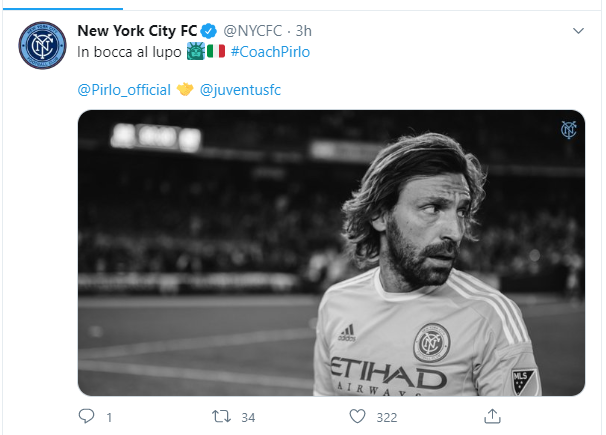
Task: Enlarge the black-and-white player photo
Action: click(x=331, y=253)
